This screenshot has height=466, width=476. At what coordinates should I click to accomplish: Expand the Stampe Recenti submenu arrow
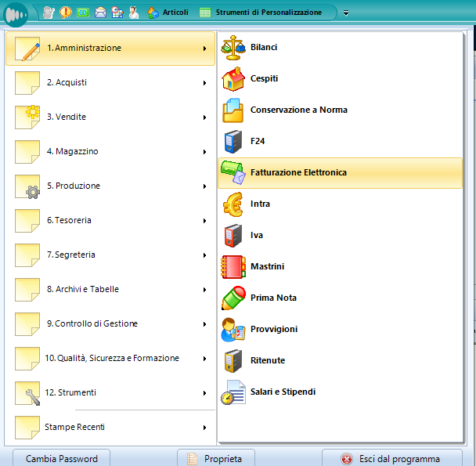pos(204,428)
